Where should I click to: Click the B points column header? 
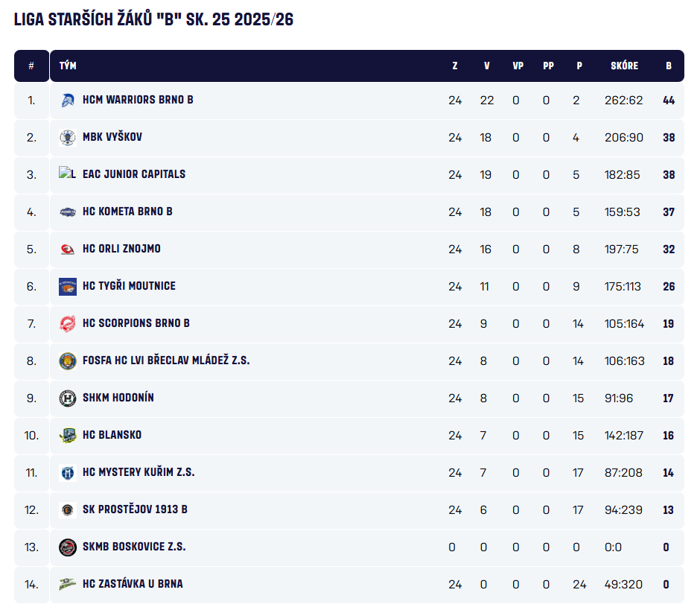tap(669, 66)
